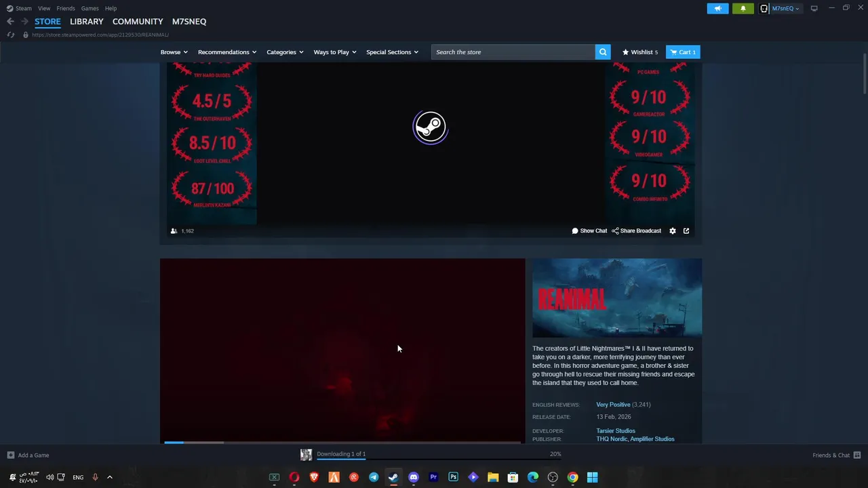Toggle the microphone icon in system tray
The image size is (868, 488).
[x=95, y=477]
